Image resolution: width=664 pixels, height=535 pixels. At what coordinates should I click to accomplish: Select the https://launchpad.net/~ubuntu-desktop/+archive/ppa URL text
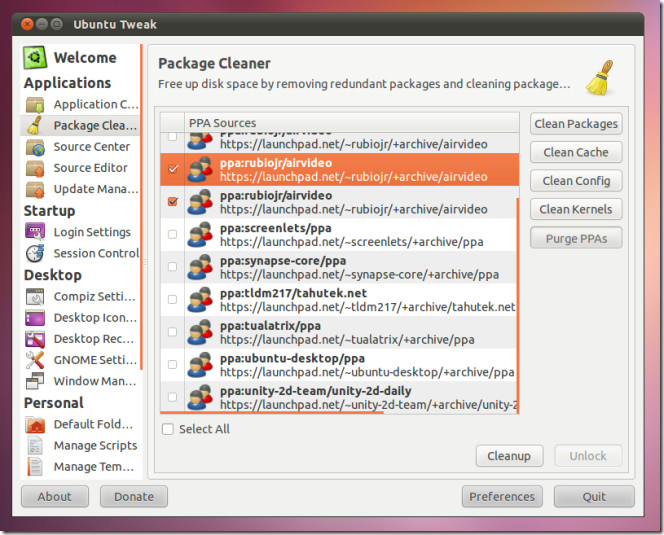(367, 372)
